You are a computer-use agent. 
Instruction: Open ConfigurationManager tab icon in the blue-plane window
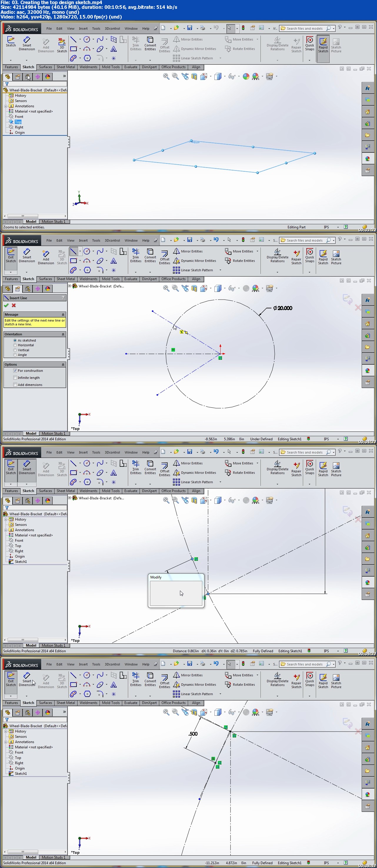pos(28,77)
